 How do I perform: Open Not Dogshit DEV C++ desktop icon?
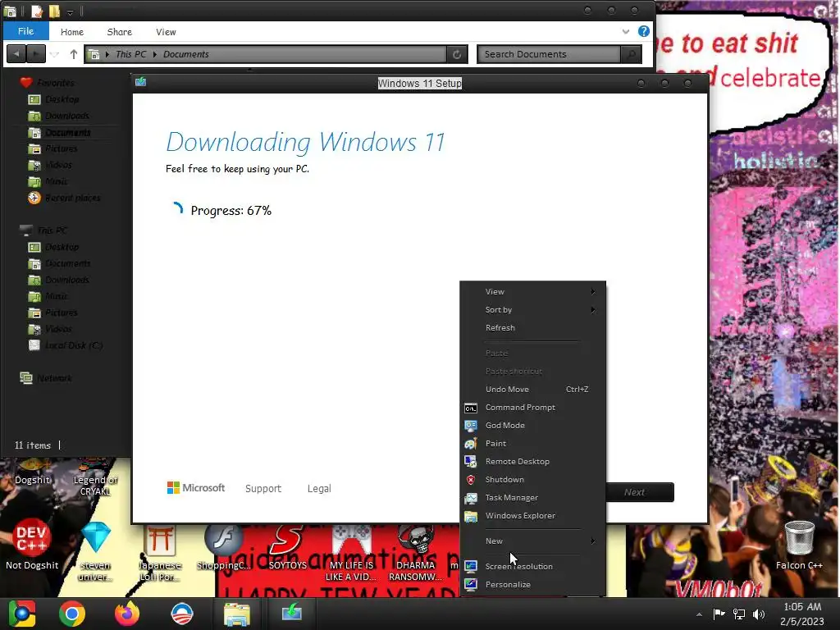[32, 545]
